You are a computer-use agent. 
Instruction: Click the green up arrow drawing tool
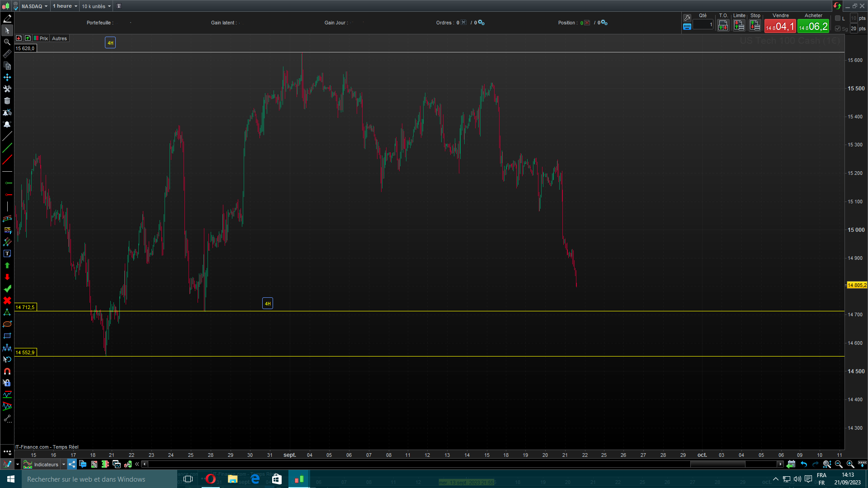click(7, 266)
